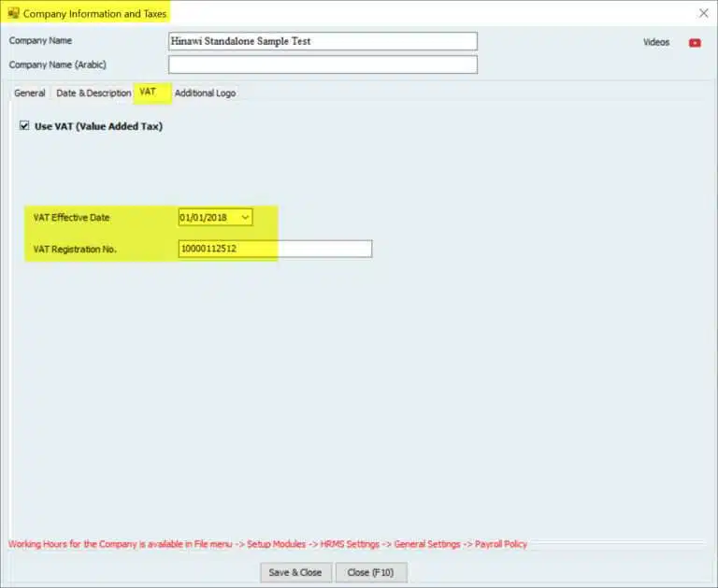Screen dimensions: 718x588
Task: Click the VAT Registration No. label
Action: (75, 249)
